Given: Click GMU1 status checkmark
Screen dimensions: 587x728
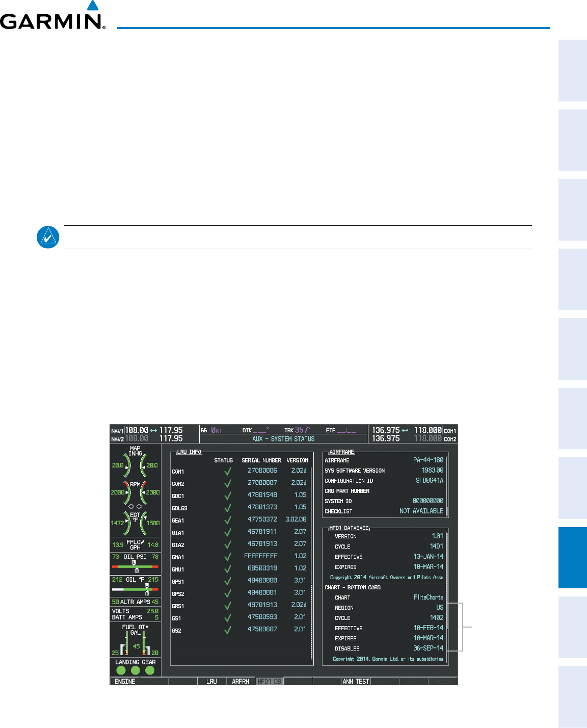Looking at the screenshot, I should tap(227, 569).
